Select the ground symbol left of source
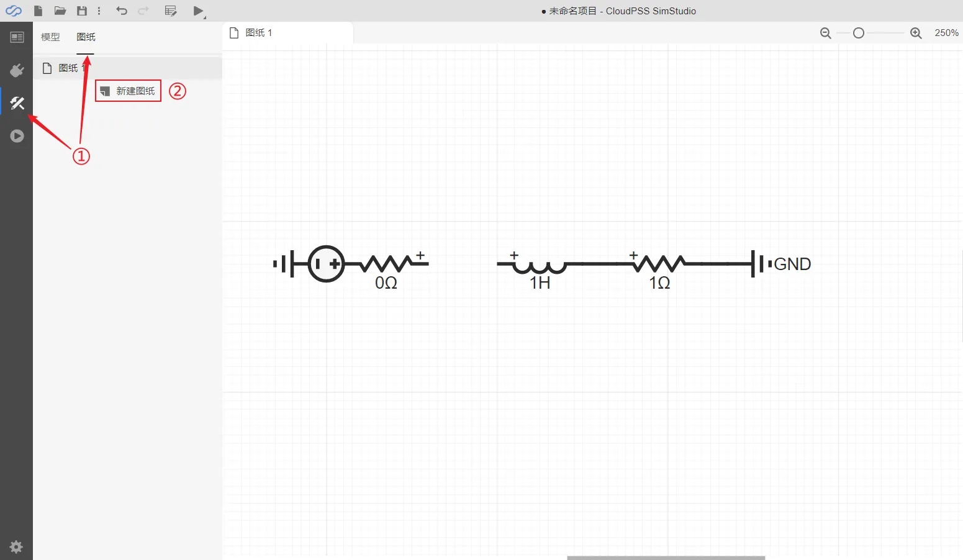This screenshot has width=963, height=560. [284, 264]
